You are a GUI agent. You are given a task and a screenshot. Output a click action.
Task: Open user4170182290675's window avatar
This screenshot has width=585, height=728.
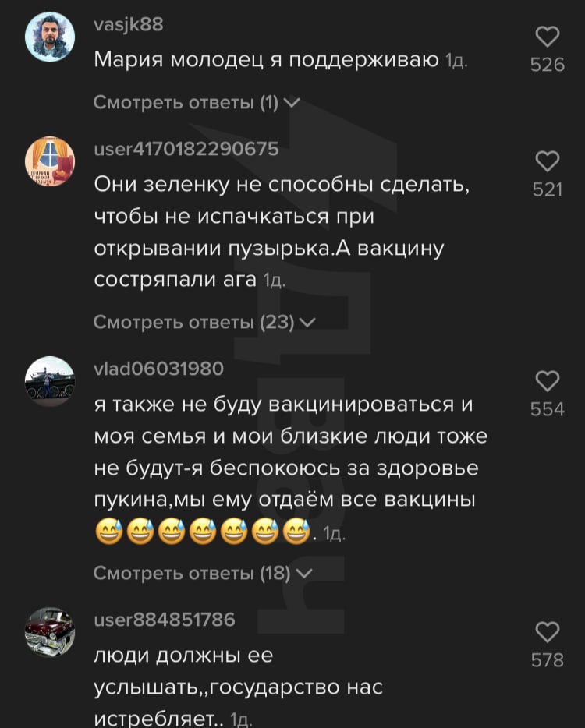coord(50,161)
